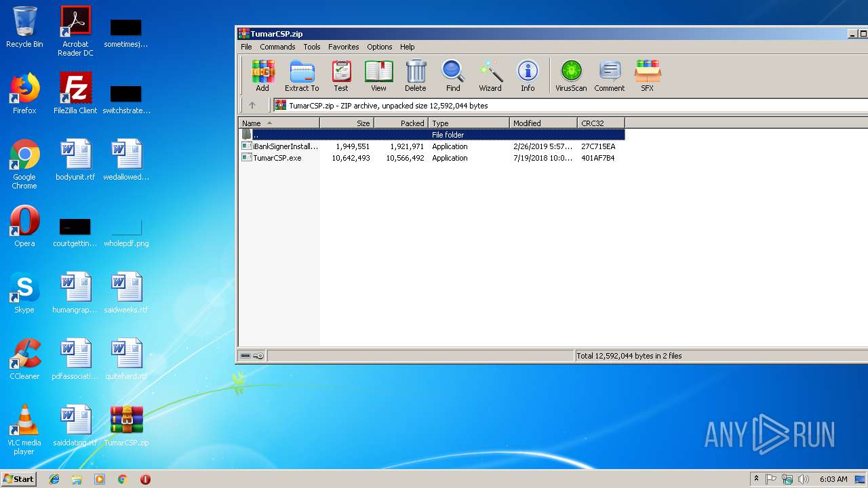Click the Delete toolbar icon
The height and width of the screenshot is (488, 868).
416,76
